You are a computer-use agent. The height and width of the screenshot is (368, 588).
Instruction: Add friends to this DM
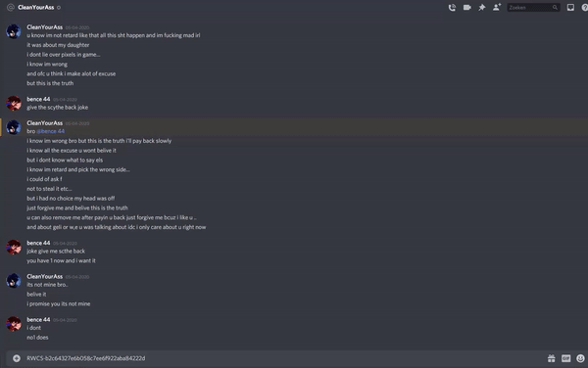497,7
